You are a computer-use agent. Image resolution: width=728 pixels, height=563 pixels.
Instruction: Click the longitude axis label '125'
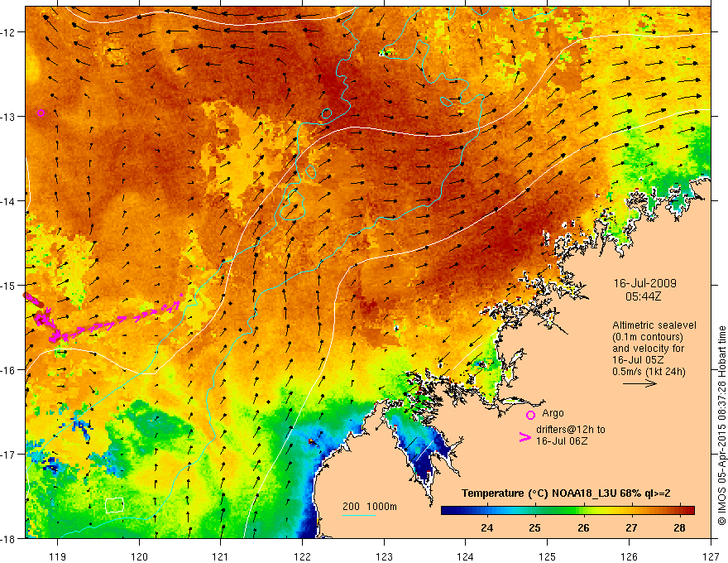pyautogui.click(x=547, y=556)
